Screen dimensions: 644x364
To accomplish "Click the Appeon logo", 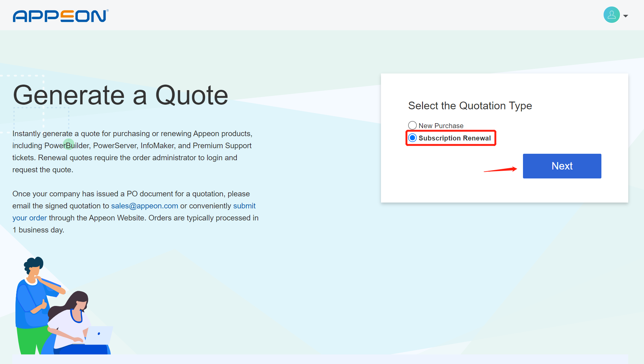I will point(61,16).
